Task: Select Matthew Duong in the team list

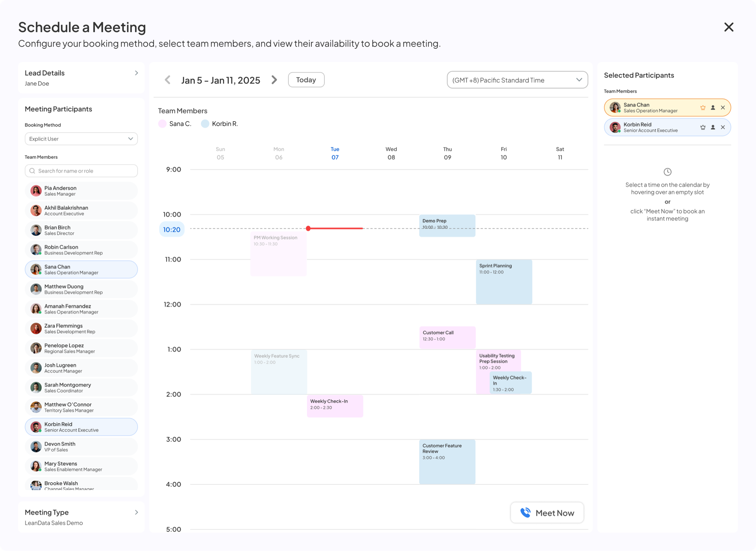Action: (81, 289)
